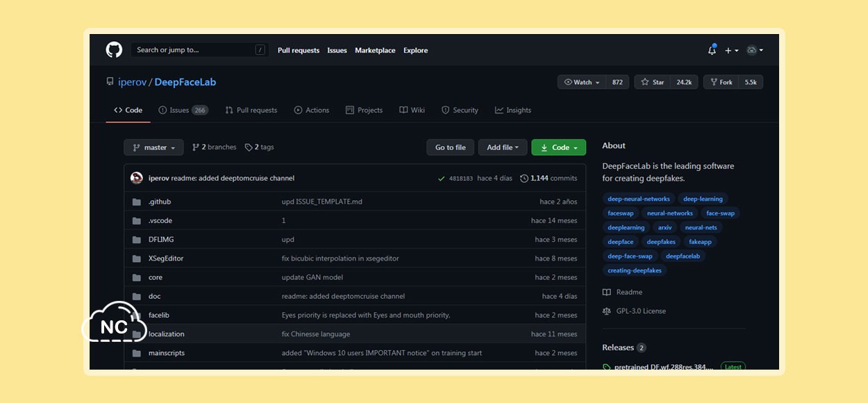This screenshot has width=868, height=403.
Task: Switch to the Insights tab
Action: pos(513,110)
